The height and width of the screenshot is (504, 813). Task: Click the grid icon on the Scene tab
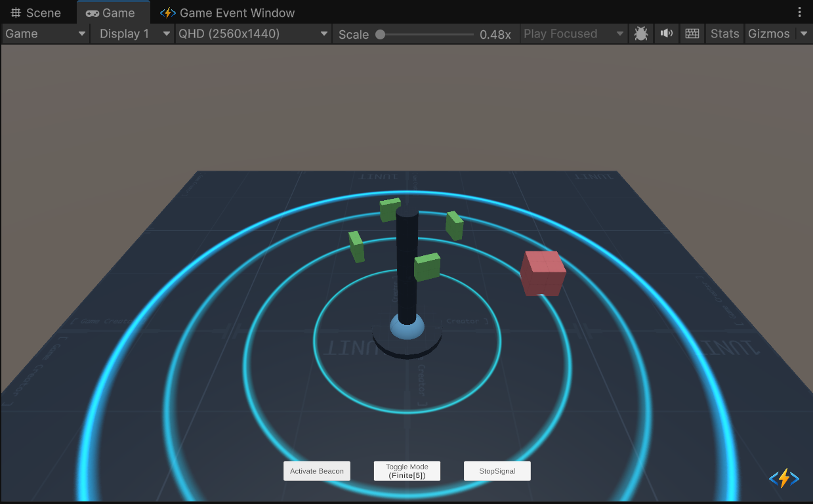pos(16,13)
